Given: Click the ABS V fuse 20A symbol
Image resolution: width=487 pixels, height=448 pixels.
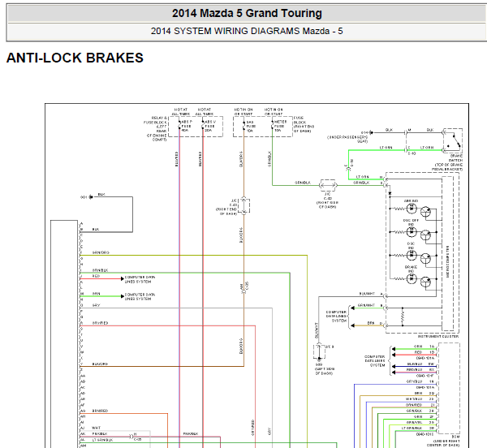Looking at the screenshot, I should pyautogui.click(x=203, y=126).
